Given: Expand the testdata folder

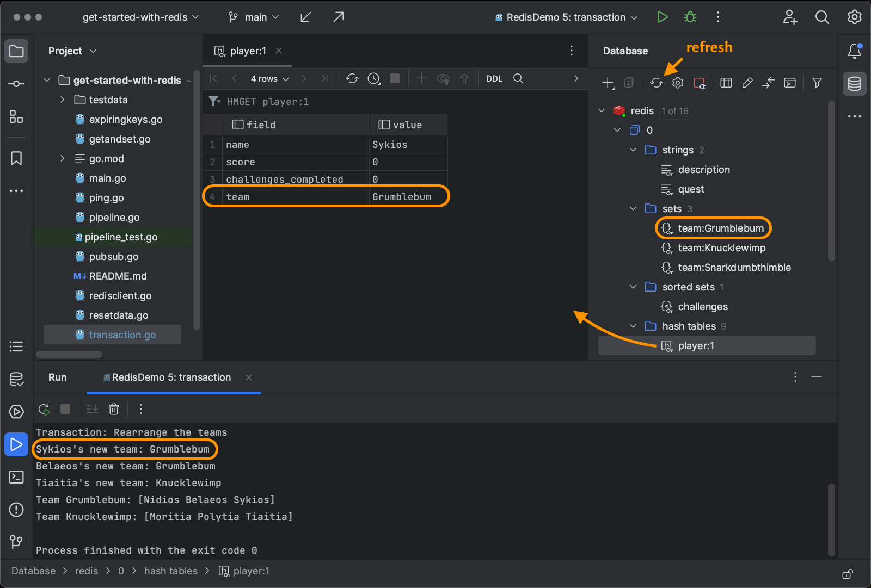Looking at the screenshot, I should point(62,100).
